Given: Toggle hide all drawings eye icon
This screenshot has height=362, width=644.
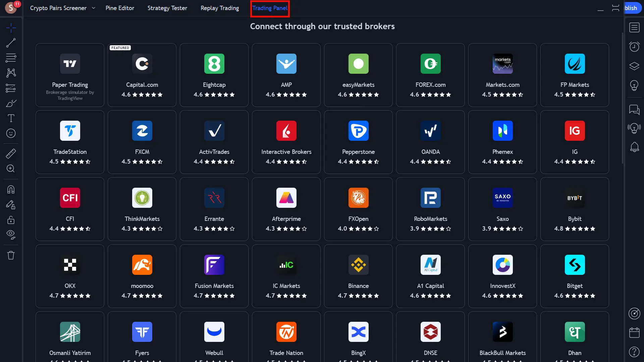Looking at the screenshot, I should coord(11,235).
